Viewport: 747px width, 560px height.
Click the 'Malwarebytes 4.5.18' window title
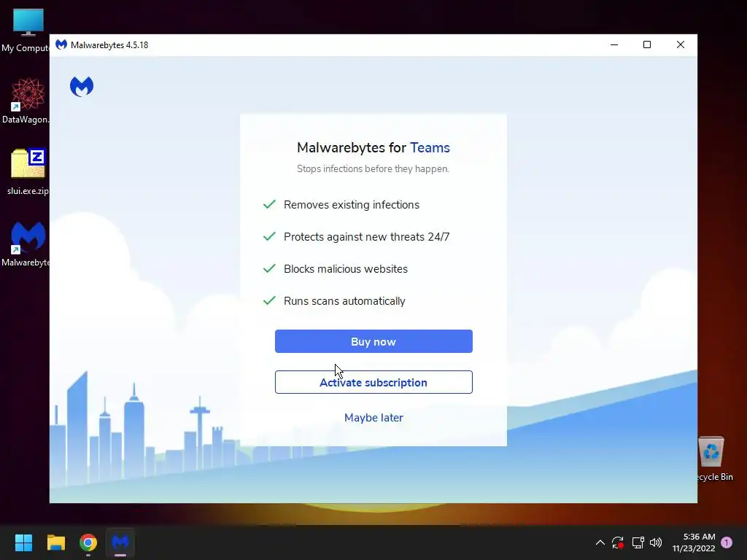pos(109,44)
